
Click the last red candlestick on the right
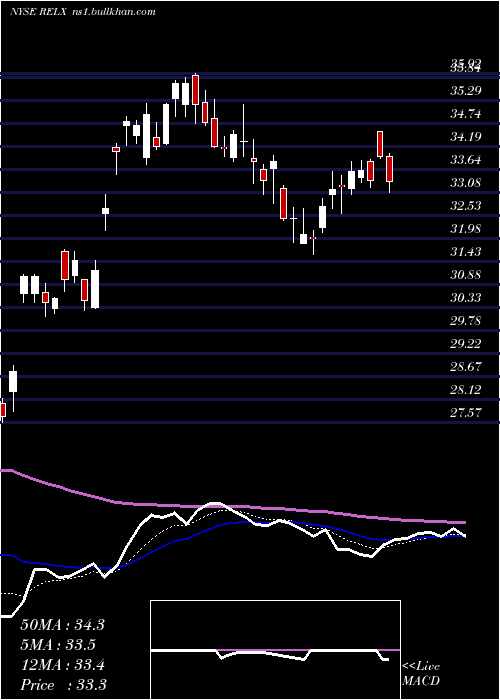click(x=390, y=169)
